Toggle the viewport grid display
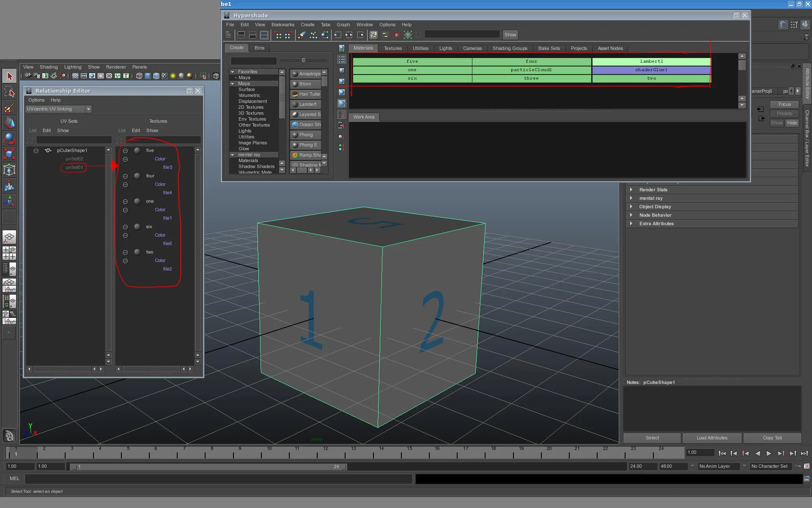812x508 pixels. (x=75, y=76)
